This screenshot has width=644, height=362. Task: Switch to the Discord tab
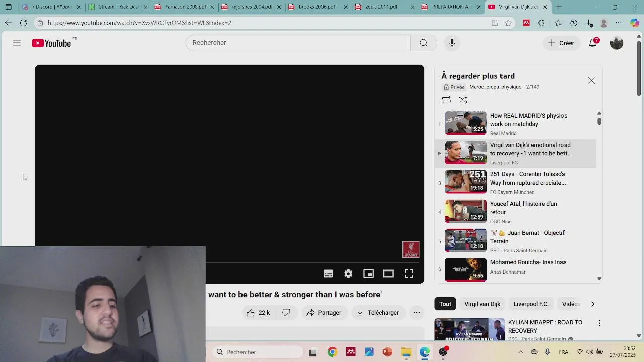(x=50, y=7)
